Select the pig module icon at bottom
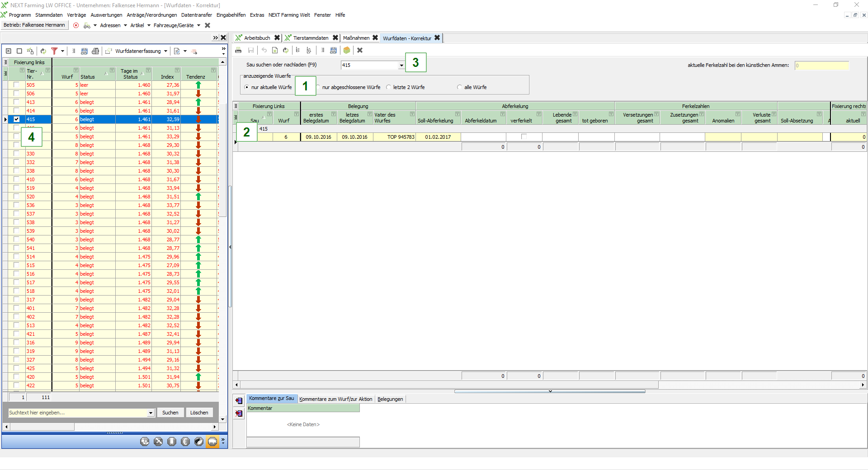Viewport: 868px width, 470px height. (x=212, y=442)
